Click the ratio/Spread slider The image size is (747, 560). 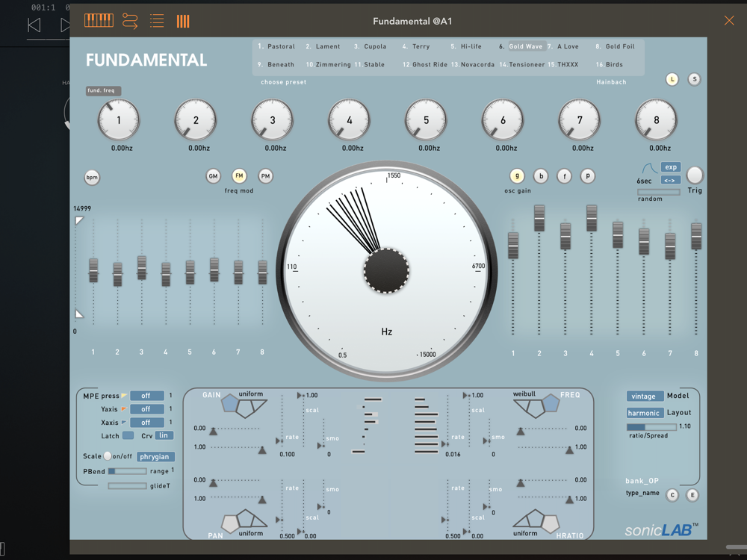(x=651, y=426)
